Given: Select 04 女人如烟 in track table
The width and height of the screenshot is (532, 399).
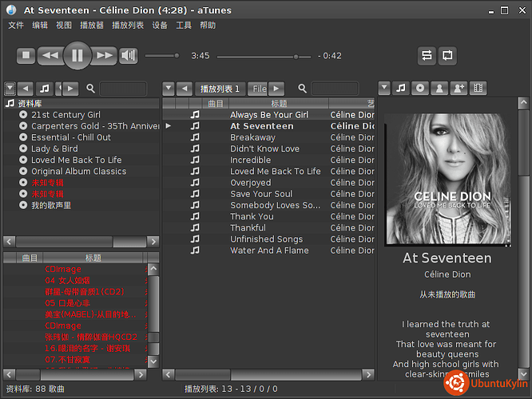Looking at the screenshot, I should [x=74, y=280].
